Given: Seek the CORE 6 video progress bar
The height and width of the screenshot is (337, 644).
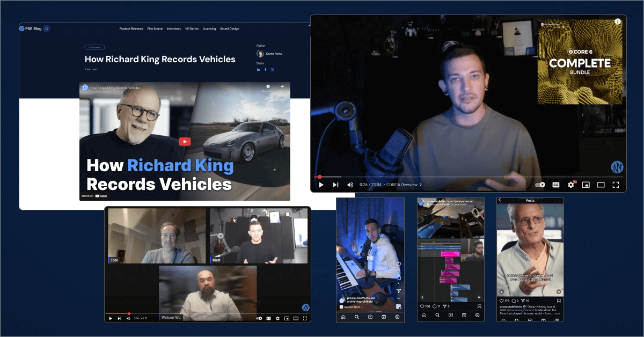Looking at the screenshot, I should pos(468,177).
